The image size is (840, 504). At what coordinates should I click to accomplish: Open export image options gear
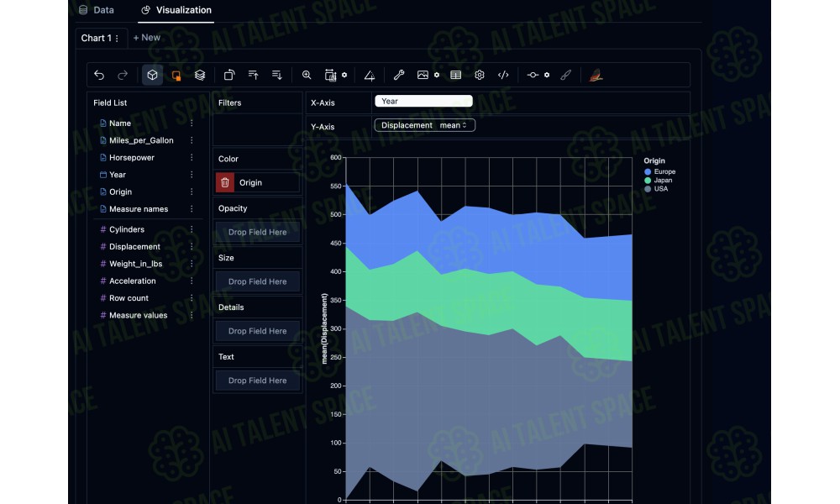click(437, 75)
